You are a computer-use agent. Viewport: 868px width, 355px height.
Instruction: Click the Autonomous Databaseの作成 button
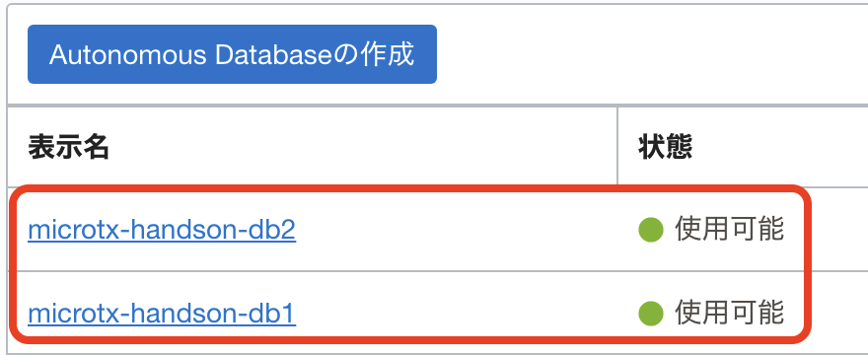pyautogui.click(x=232, y=54)
